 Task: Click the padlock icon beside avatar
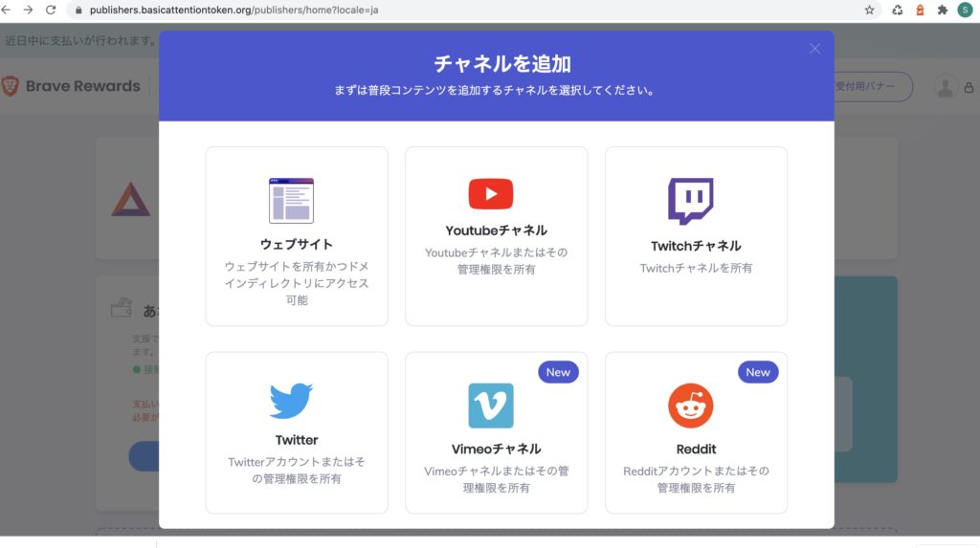pos(969,87)
